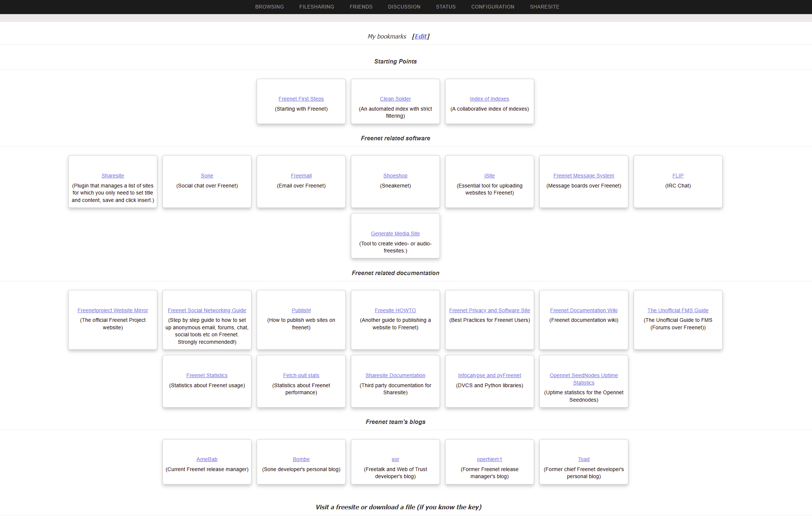This screenshot has width=812, height=516.
Task: Open the Sharesite plugin bookmark link
Action: pyautogui.click(x=112, y=176)
